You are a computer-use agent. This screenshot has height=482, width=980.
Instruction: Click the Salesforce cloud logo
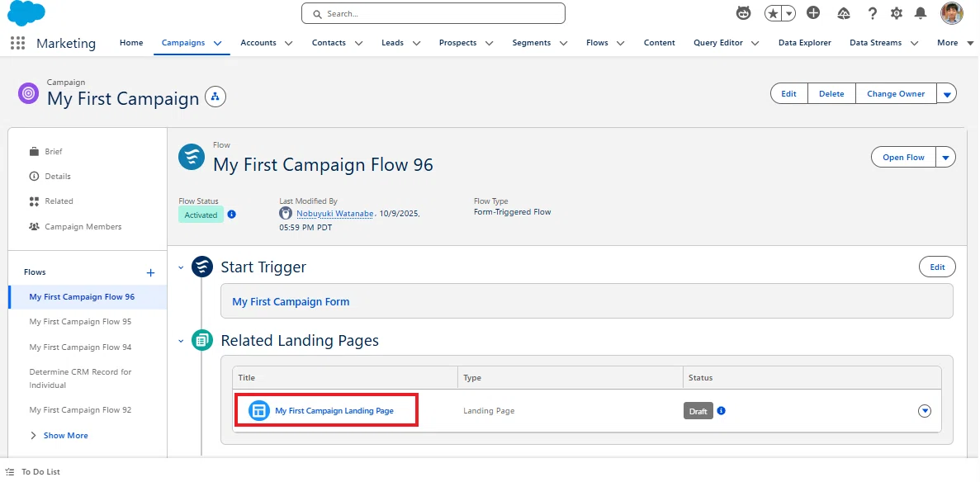pos(26,14)
